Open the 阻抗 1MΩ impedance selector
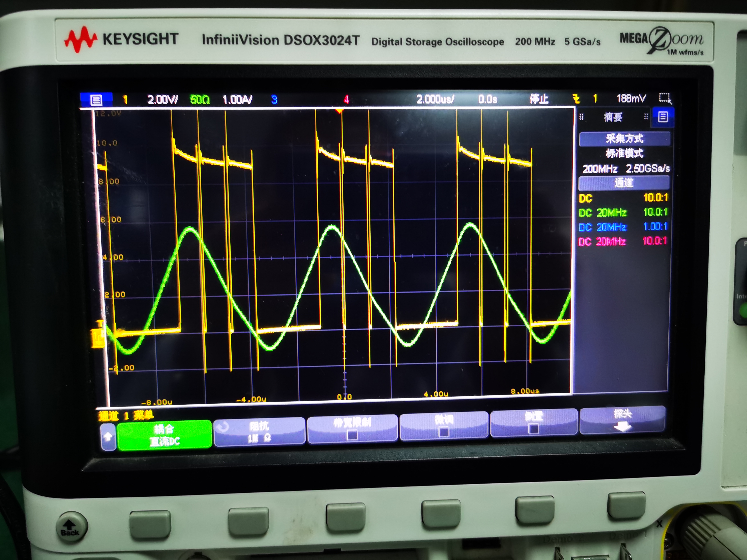This screenshot has width=747, height=560. click(259, 432)
